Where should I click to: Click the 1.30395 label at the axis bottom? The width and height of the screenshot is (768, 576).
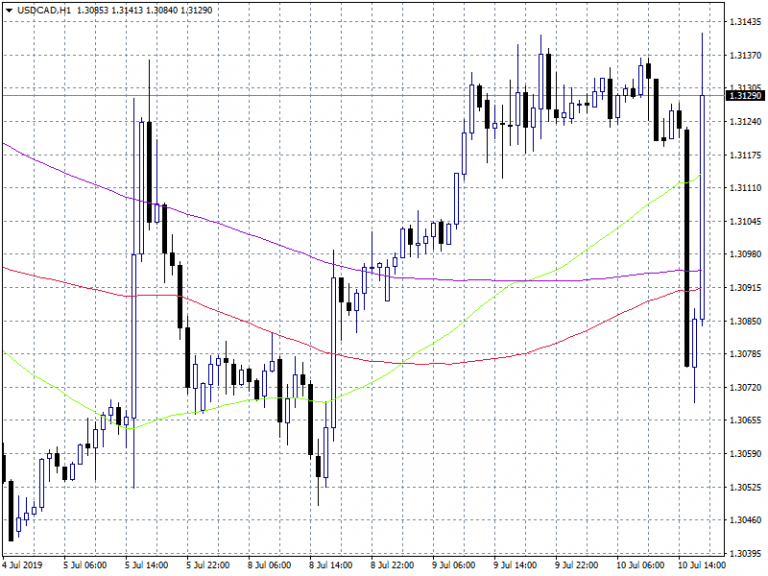[745, 553]
